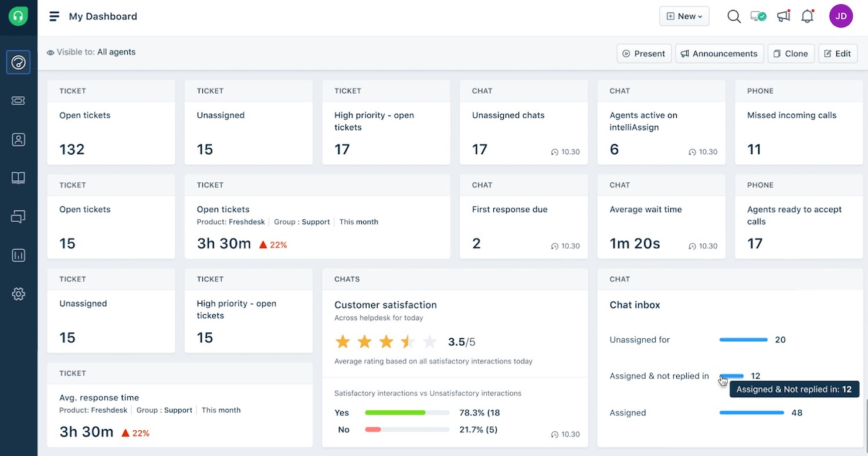The image size is (868, 456).
Task: Expand the New dropdown menu
Action: 684,16
